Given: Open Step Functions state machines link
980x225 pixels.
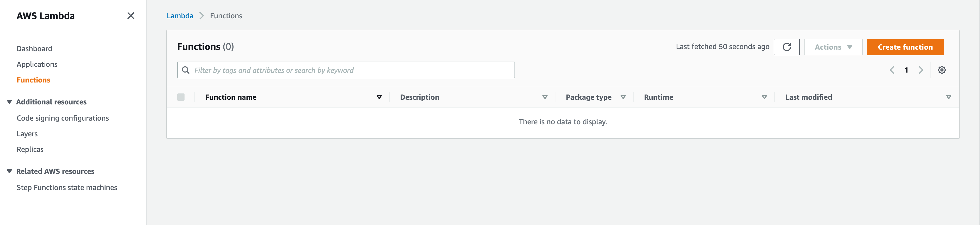Looking at the screenshot, I should (67, 187).
